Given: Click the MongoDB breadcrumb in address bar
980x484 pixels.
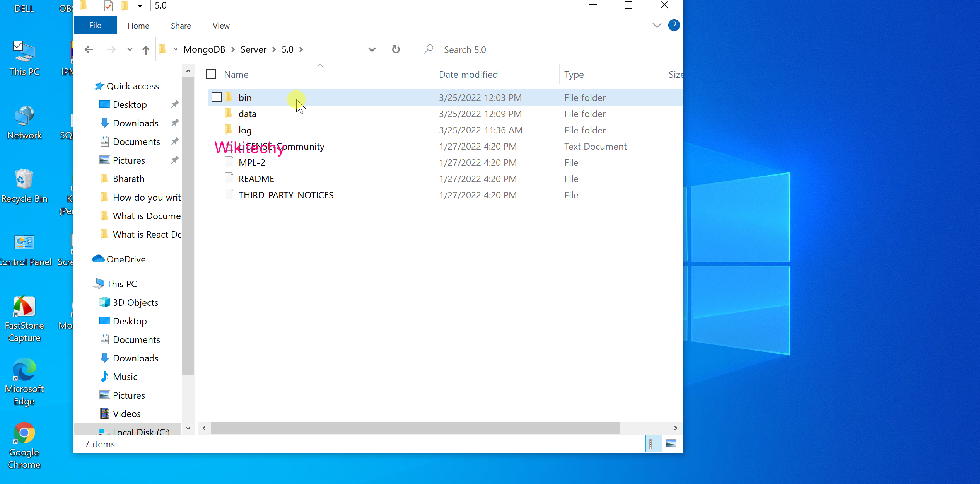Looking at the screenshot, I should 204,49.
